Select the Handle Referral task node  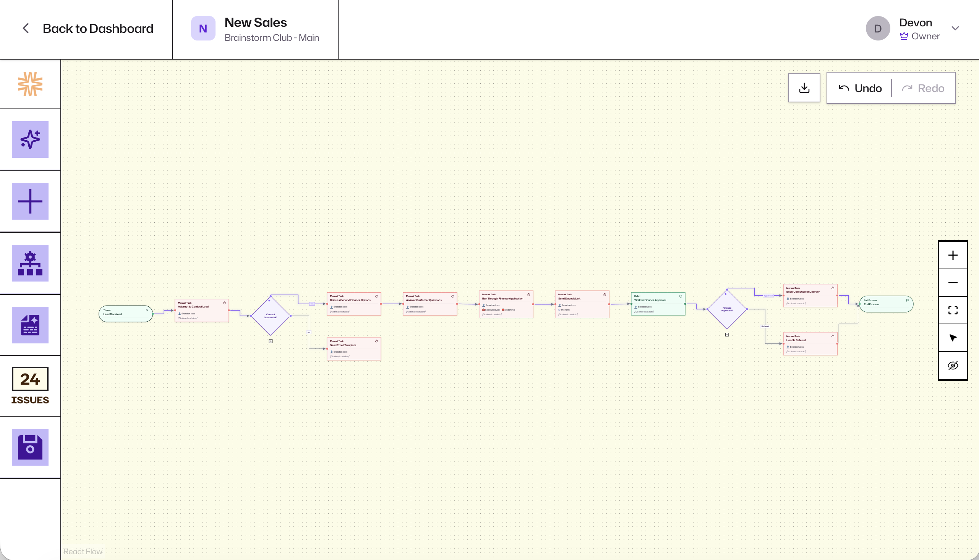pos(810,344)
